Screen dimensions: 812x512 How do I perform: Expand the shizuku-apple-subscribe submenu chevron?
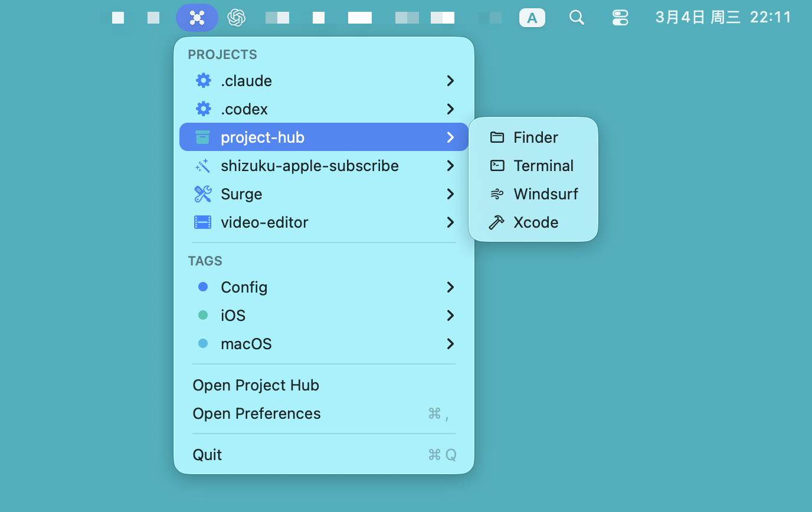(450, 165)
